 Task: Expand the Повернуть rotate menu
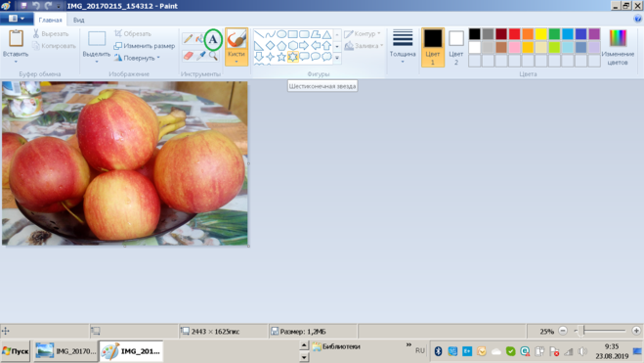[137, 58]
